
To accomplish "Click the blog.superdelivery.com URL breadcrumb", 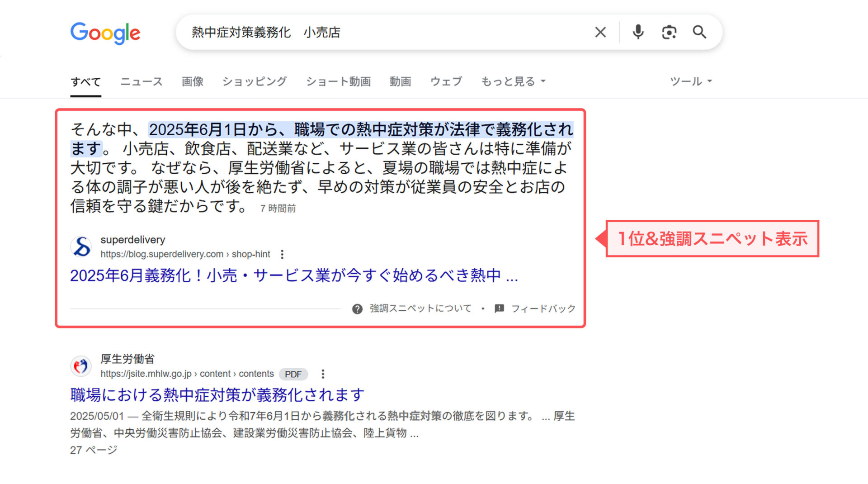I will coord(185,254).
